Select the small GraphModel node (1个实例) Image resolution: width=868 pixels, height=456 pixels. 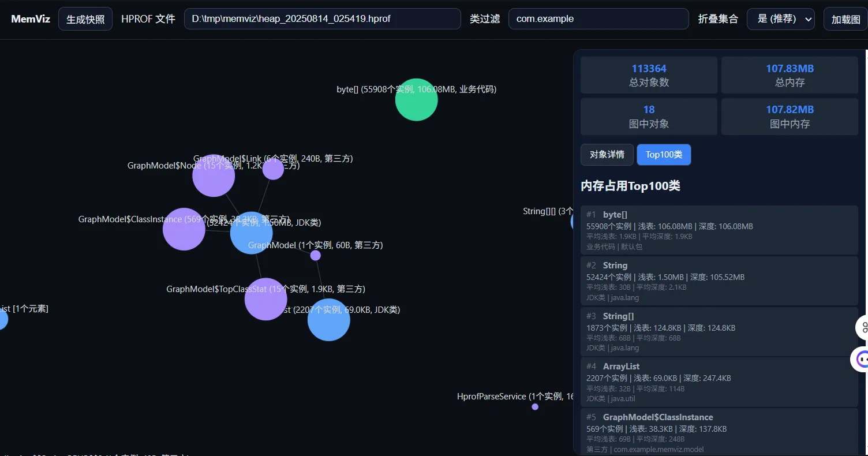[316, 255]
